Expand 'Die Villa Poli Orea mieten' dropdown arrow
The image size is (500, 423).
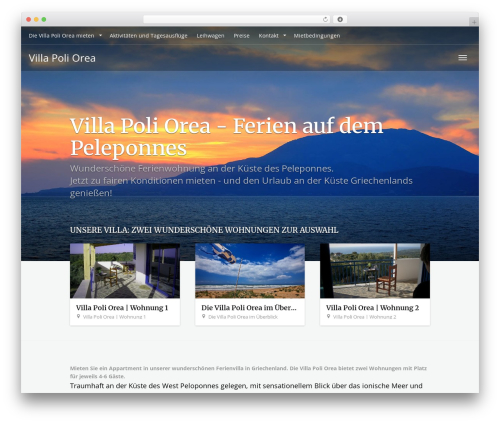tap(100, 35)
